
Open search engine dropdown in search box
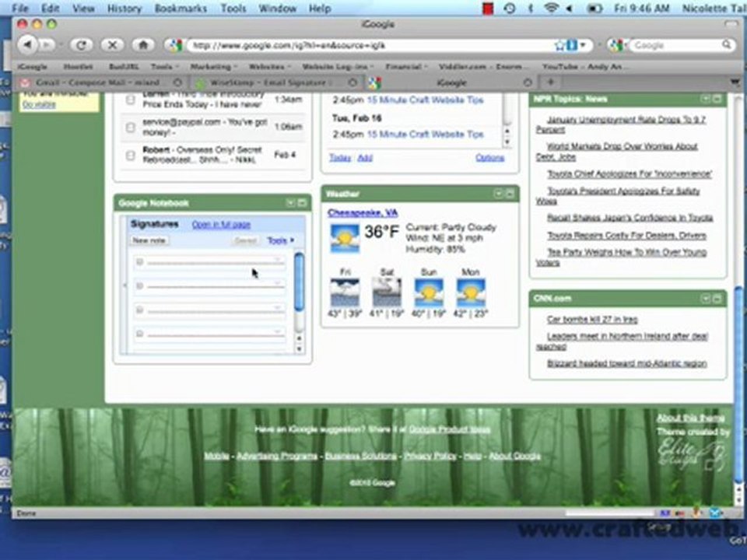pos(619,45)
